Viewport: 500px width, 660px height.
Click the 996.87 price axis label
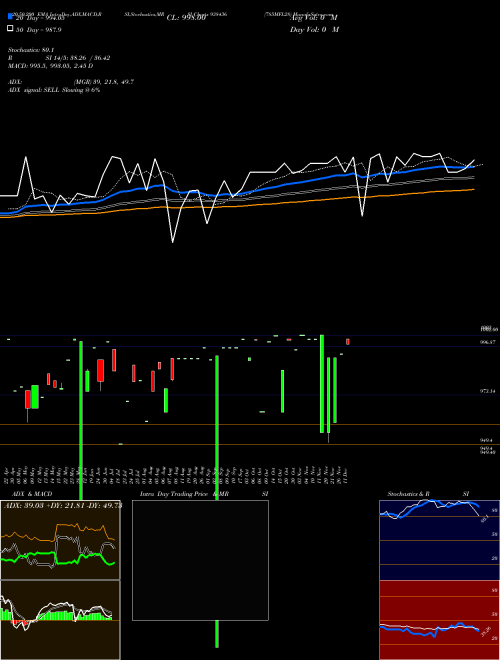488,342
